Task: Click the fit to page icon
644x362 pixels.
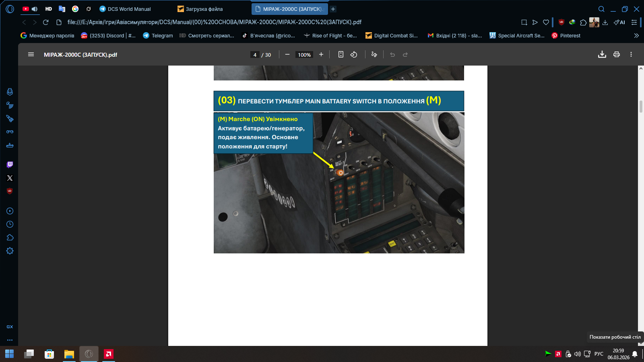Action: 341,55
